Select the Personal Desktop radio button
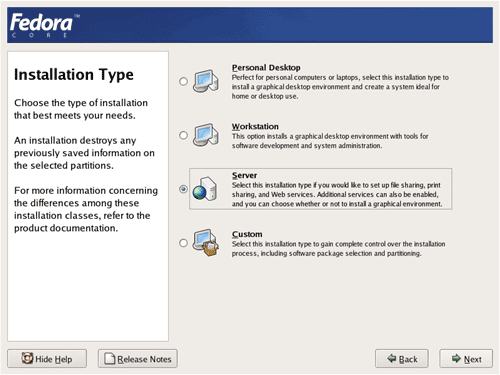500x375 pixels. 183,81
